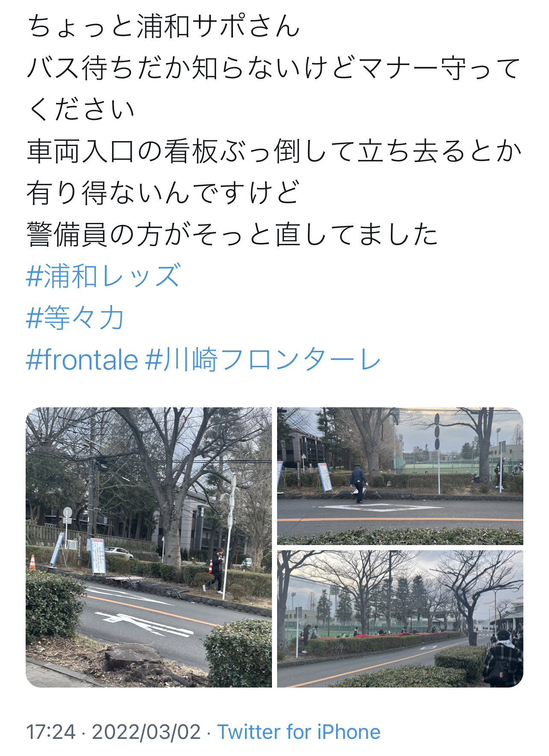Image resolution: width=549 pixels, height=756 pixels.
Task: Tap the #frontale hashtag link
Action: pos(82,360)
